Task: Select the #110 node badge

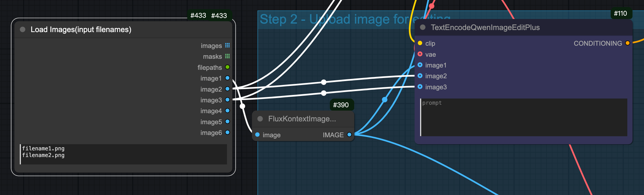Action: point(620,14)
